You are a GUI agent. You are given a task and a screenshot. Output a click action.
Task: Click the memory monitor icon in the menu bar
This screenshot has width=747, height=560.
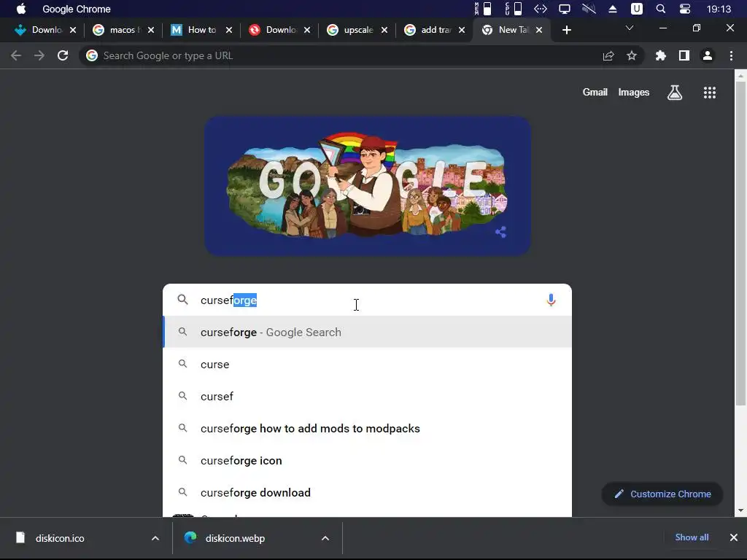click(x=483, y=9)
